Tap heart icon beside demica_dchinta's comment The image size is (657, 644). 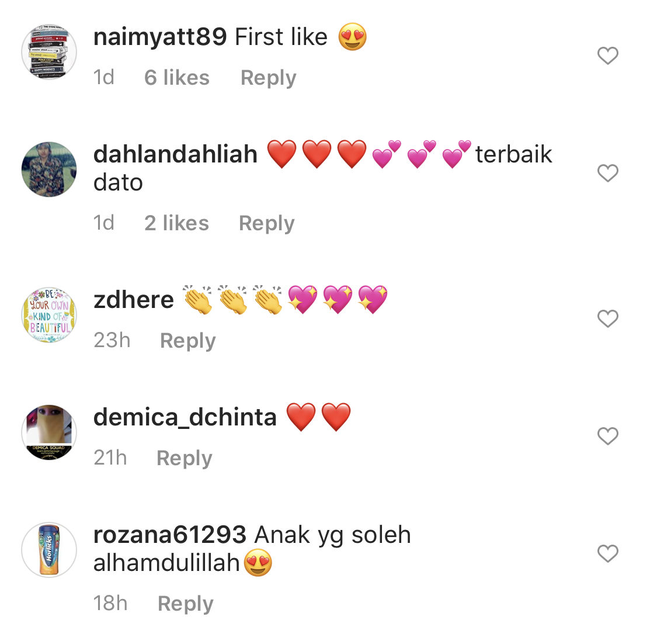(607, 436)
